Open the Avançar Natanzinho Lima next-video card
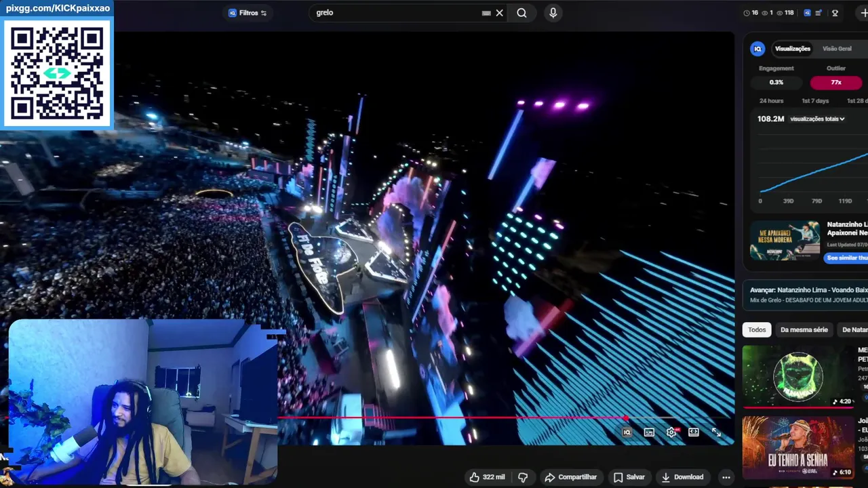 click(806, 295)
